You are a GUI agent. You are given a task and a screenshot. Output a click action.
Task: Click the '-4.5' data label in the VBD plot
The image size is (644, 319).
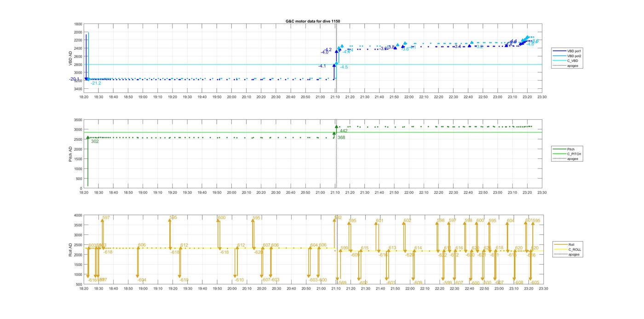point(343,67)
